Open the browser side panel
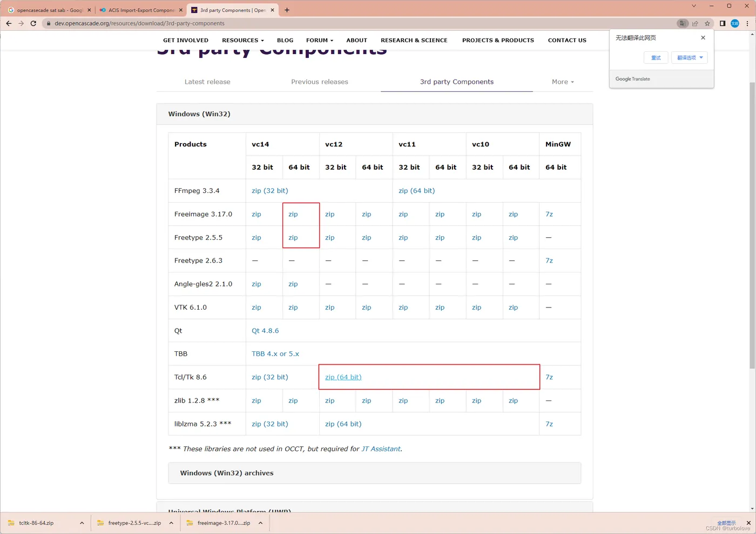The width and height of the screenshot is (756, 534). click(723, 23)
